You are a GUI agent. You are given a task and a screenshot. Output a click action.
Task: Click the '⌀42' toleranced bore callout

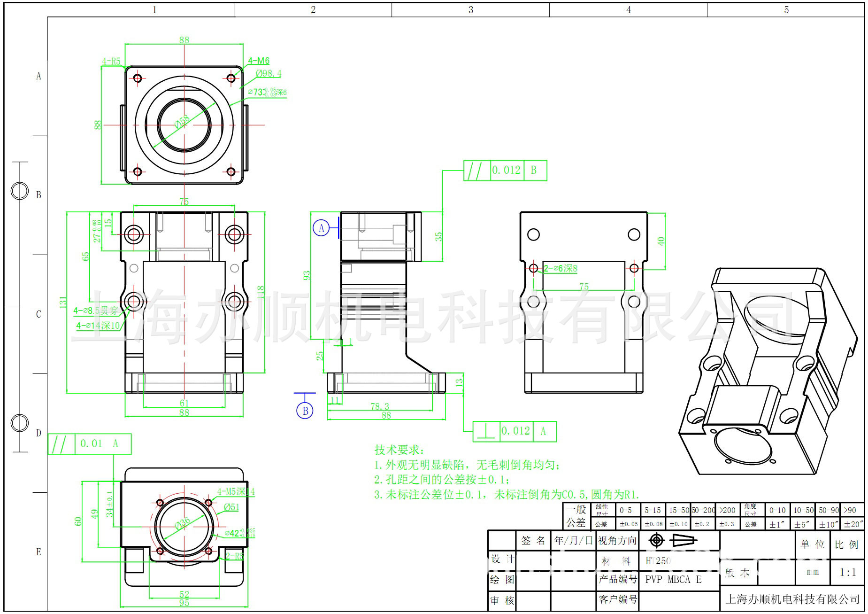pos(240,533)
